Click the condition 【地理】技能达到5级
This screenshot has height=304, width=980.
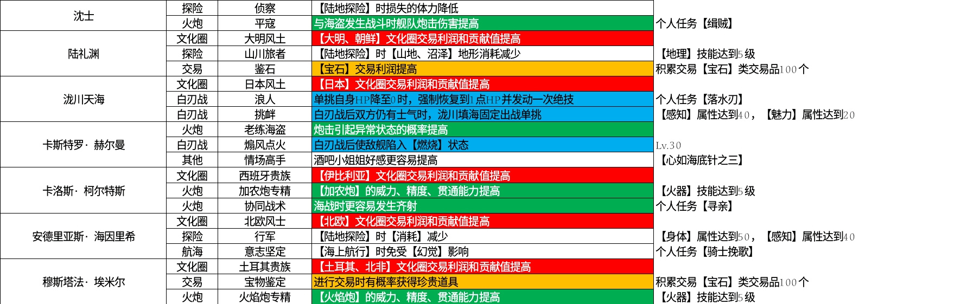705,54
